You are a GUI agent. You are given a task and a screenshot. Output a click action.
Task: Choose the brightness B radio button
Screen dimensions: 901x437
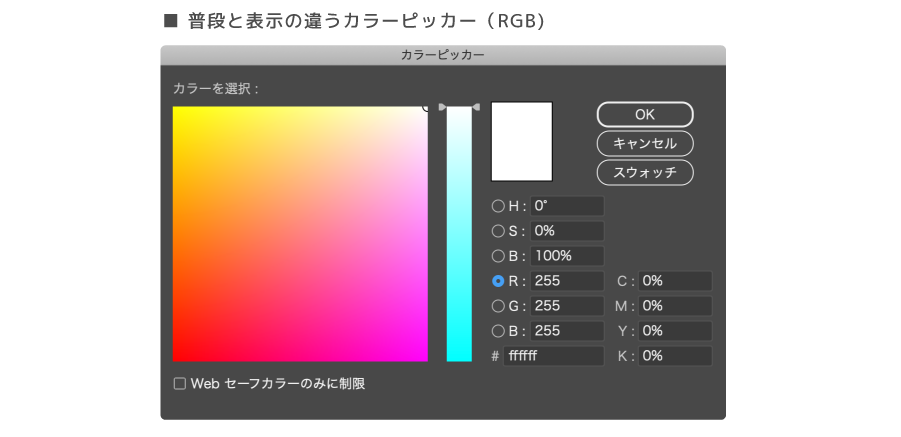498,256
